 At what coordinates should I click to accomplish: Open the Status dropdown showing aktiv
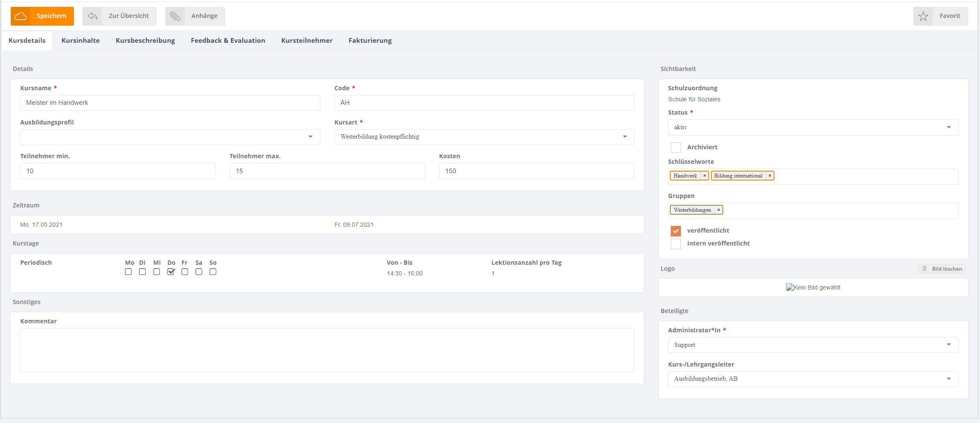(813, 127)
